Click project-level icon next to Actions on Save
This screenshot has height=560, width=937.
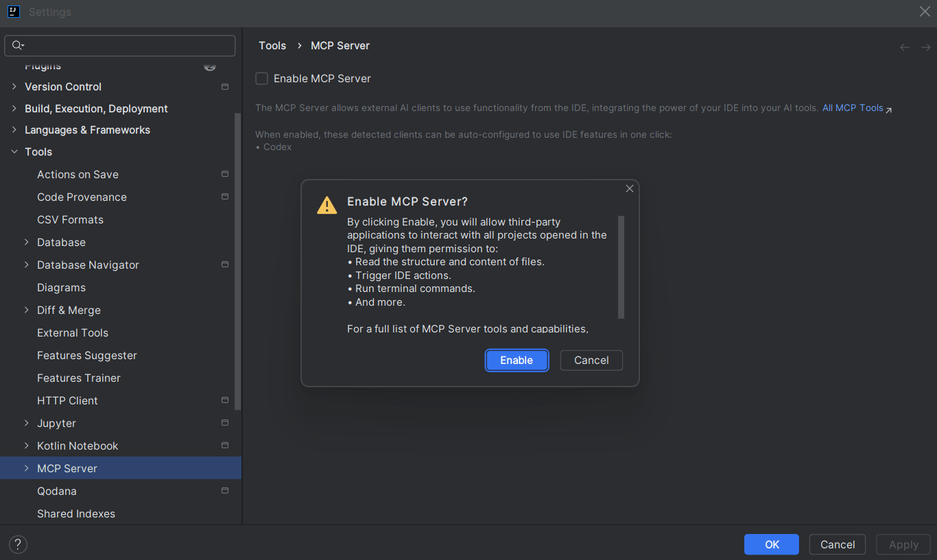click(x=225, y=175)
